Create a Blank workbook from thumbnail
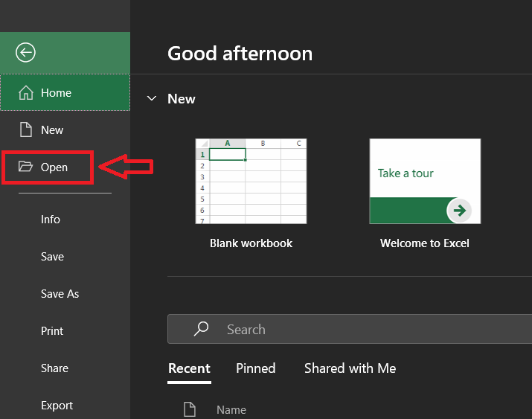 click(x=251, y=181)
